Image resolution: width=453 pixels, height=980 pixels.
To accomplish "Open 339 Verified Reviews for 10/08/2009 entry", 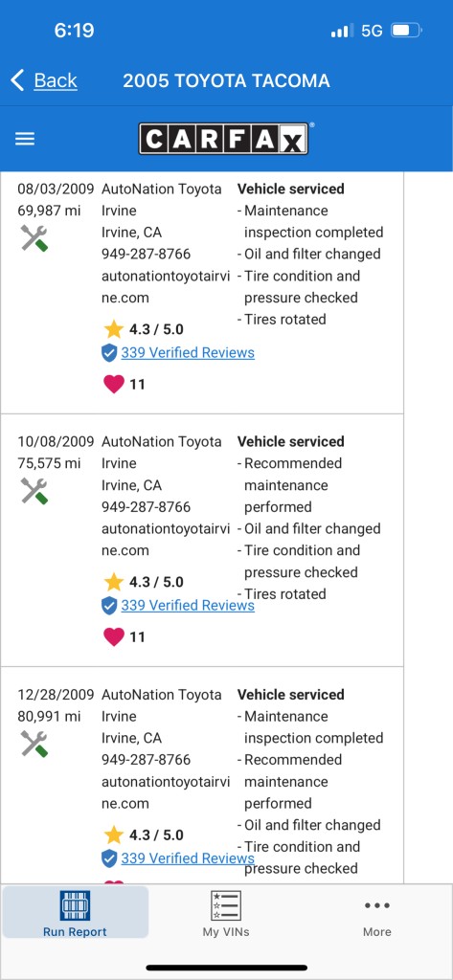I will click(188, 605).
